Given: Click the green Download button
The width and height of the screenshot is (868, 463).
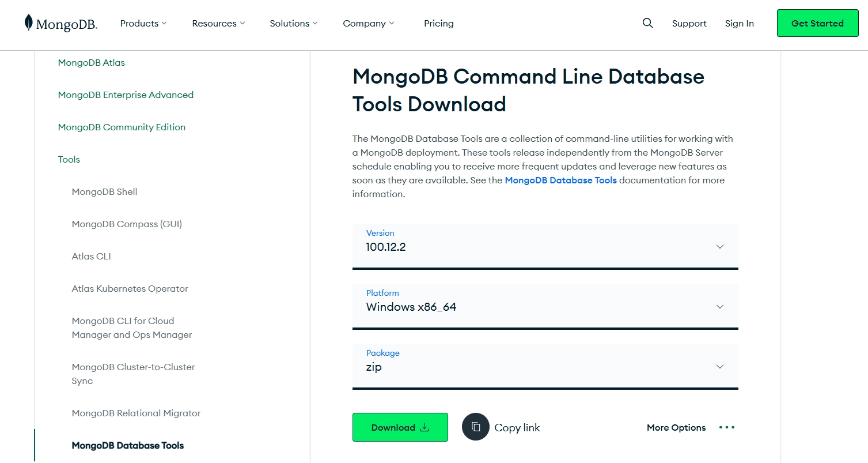Looking at the screenshot, I should (x=400, y=427).
